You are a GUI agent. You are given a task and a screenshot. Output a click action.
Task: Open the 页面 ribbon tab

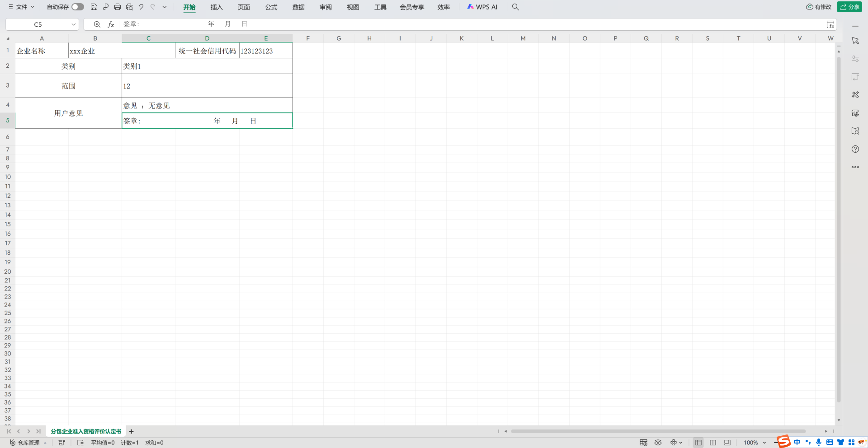(244, 7)
